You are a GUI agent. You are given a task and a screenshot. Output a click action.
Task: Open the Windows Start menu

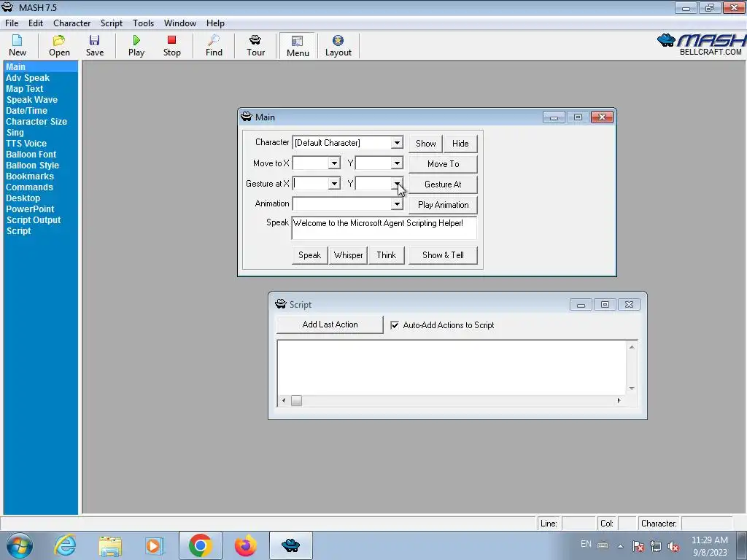tap(19, 545)
